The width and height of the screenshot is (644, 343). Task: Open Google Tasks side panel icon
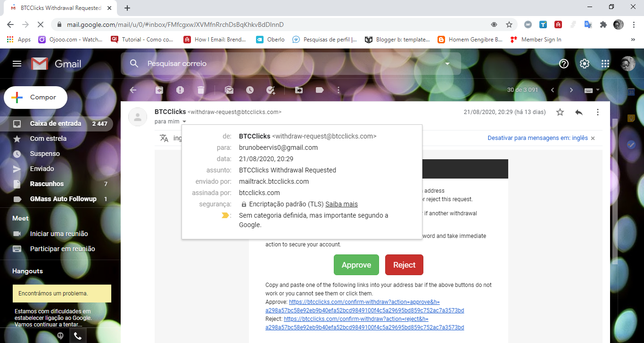coord(631,145)
